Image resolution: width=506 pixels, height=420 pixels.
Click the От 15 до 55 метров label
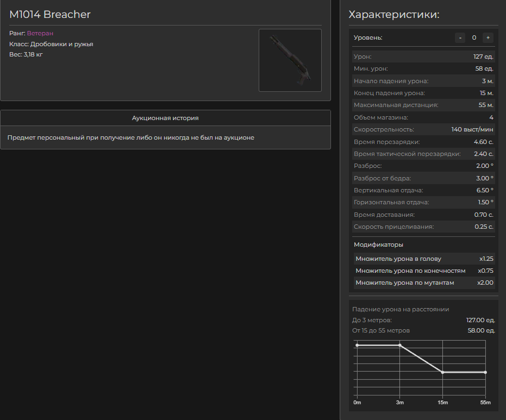tap(381, 331)
